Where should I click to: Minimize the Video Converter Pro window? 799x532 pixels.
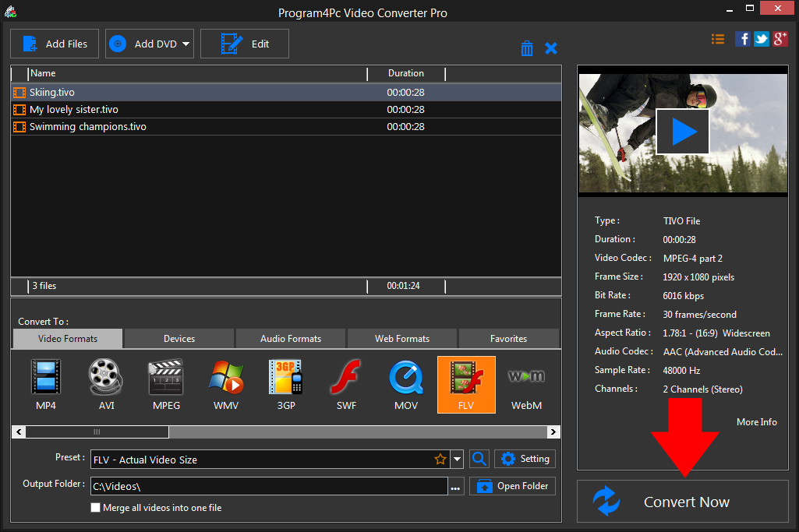coord(730,10)
